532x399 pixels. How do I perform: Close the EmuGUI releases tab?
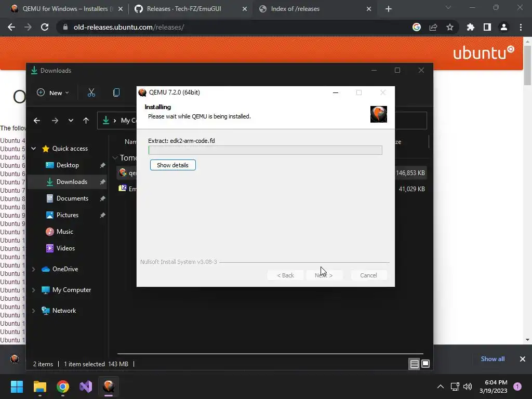[245, 9]
